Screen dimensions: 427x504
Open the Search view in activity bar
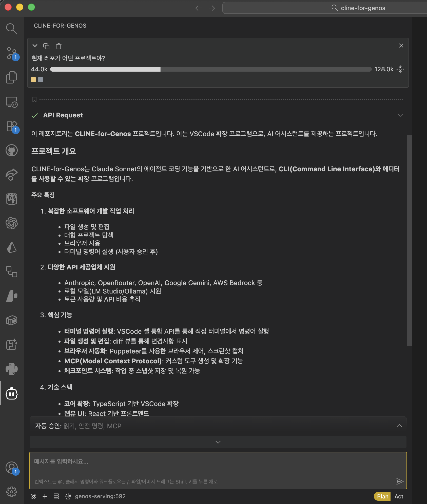(x=11, y=29)
